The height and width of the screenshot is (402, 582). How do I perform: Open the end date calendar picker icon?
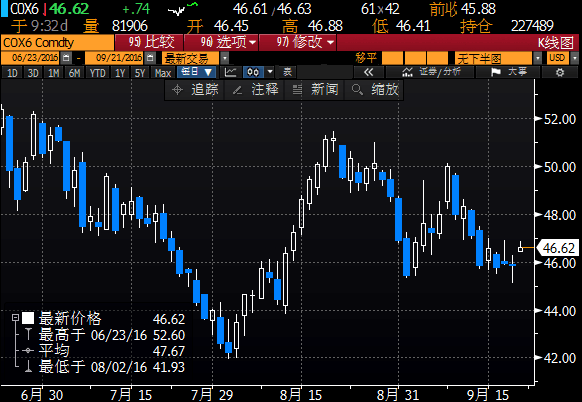click(150, 58)
